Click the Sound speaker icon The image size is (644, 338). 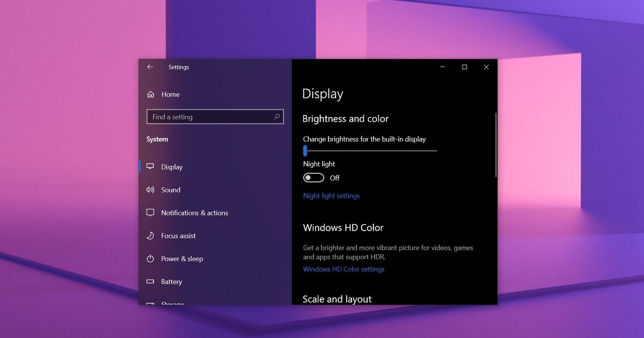point(150,190)
